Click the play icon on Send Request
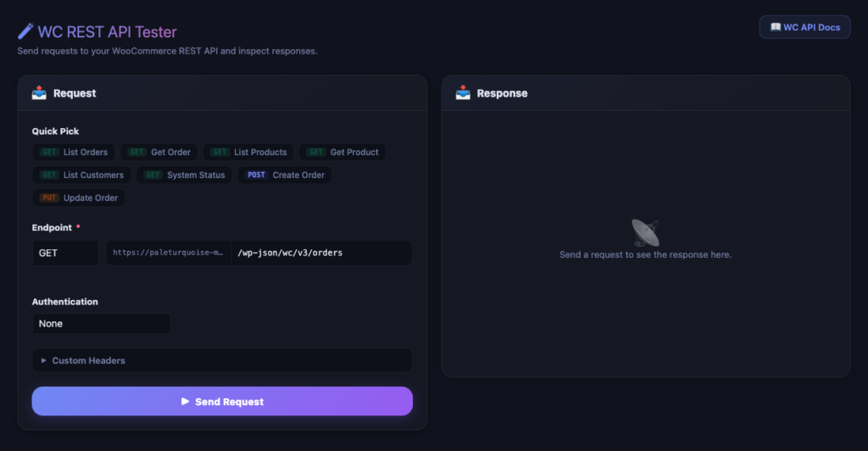This screenshot has height=451, width=868. click(185, 401)
